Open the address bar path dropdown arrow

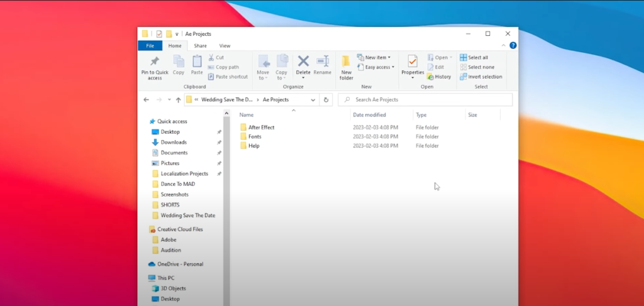point(313,99)
